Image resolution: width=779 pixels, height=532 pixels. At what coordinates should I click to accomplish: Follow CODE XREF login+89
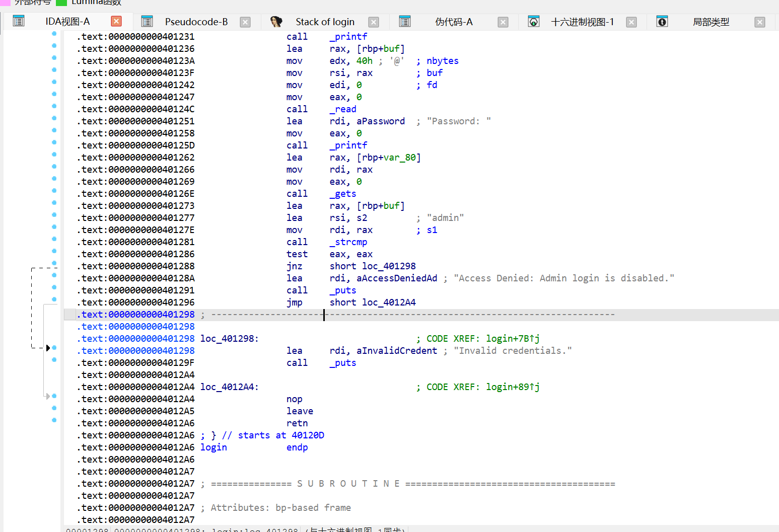(513, 387)
